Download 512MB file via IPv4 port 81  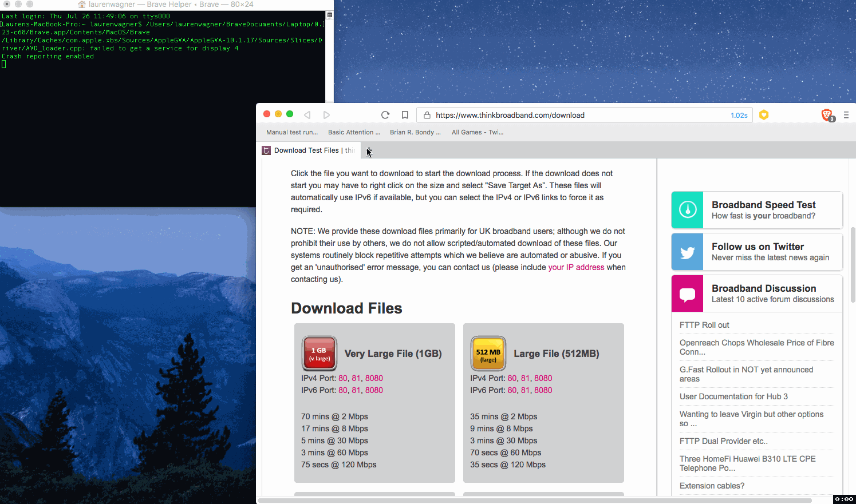pyautogui.click(x=525, y=378)
